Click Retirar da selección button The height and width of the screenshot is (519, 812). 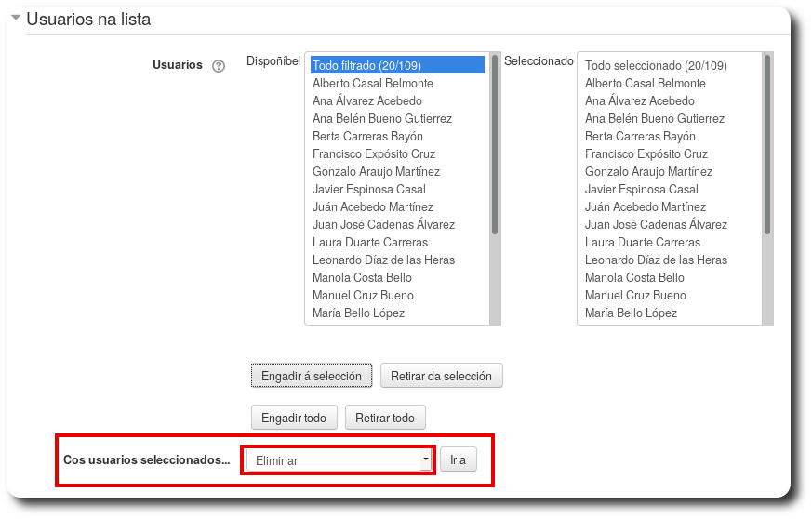(x=441, y=376)
